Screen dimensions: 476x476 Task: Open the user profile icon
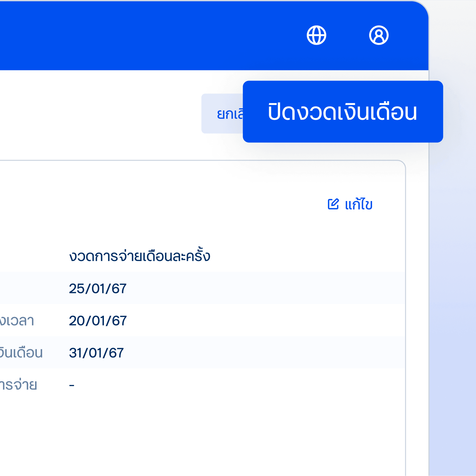pos(378,35)
